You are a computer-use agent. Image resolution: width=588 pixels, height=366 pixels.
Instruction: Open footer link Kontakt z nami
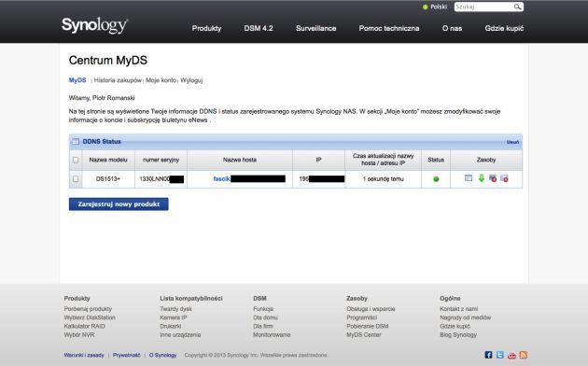pyautogui.click(x=459, y=309)
